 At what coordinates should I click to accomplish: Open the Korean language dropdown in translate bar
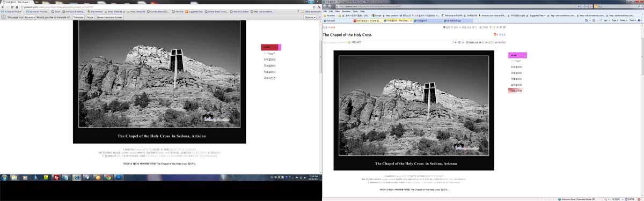point(30,17)
